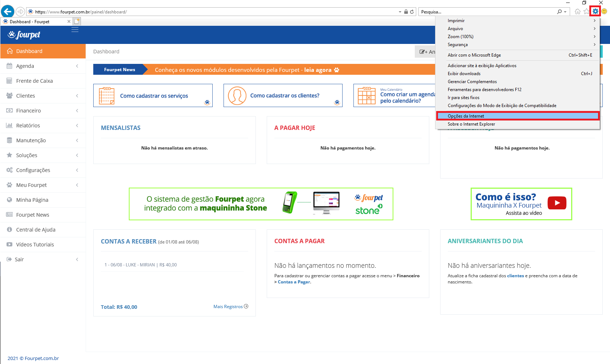The image size is (610, 364).
Task: Expand the Financeiro submenu chevron
Action: coord(77,111)
